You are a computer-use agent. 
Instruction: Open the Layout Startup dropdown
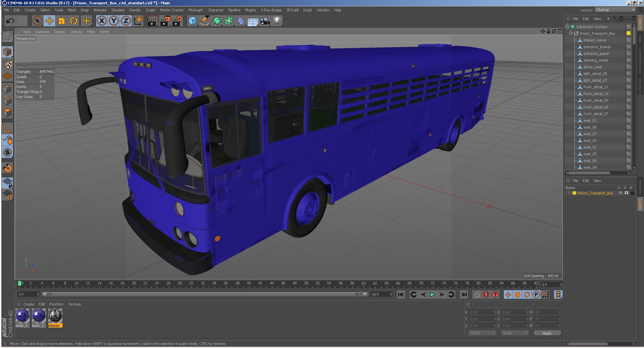click(615, 10)
